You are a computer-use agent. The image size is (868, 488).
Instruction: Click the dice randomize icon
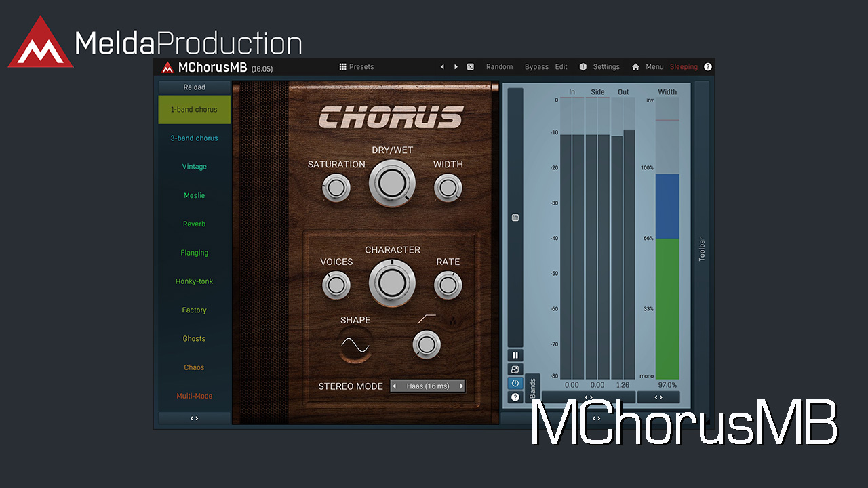click(471, 67)
